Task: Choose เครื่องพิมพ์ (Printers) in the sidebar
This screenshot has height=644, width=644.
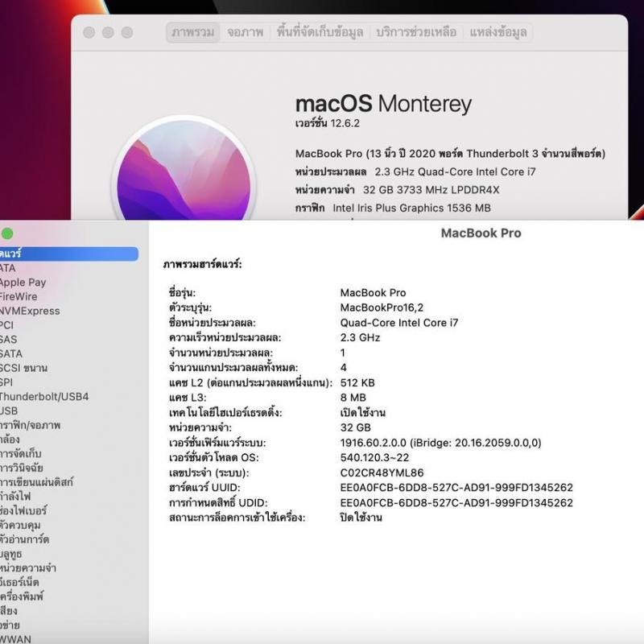Action: click(22, 597)
